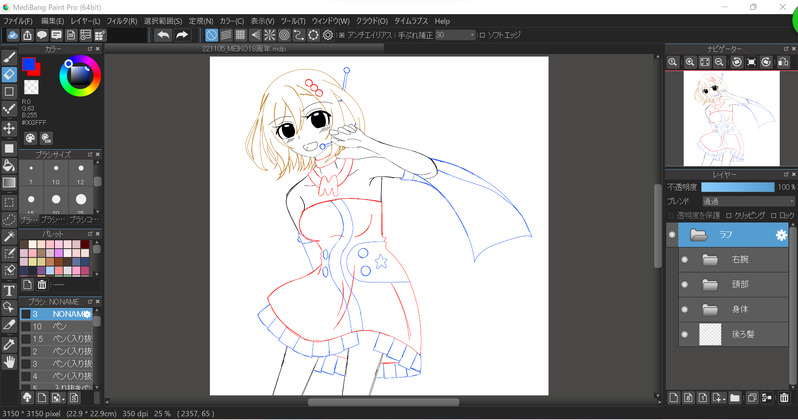The image size is (798, 420).
Task: Select the Brush tool in left toolbar
Action: 9,57
